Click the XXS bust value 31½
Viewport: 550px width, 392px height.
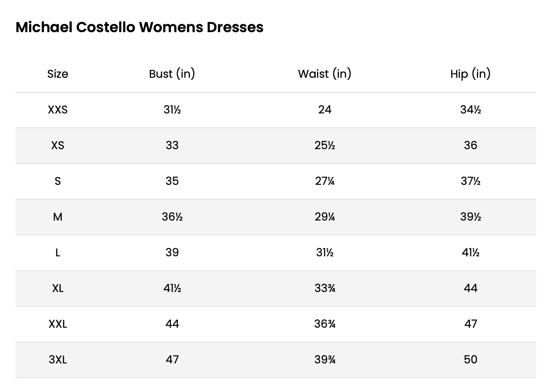point(172,110)
